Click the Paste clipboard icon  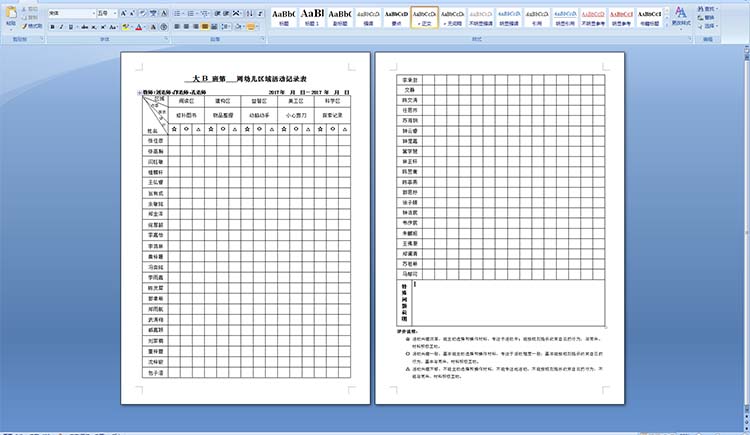[11, 12]
